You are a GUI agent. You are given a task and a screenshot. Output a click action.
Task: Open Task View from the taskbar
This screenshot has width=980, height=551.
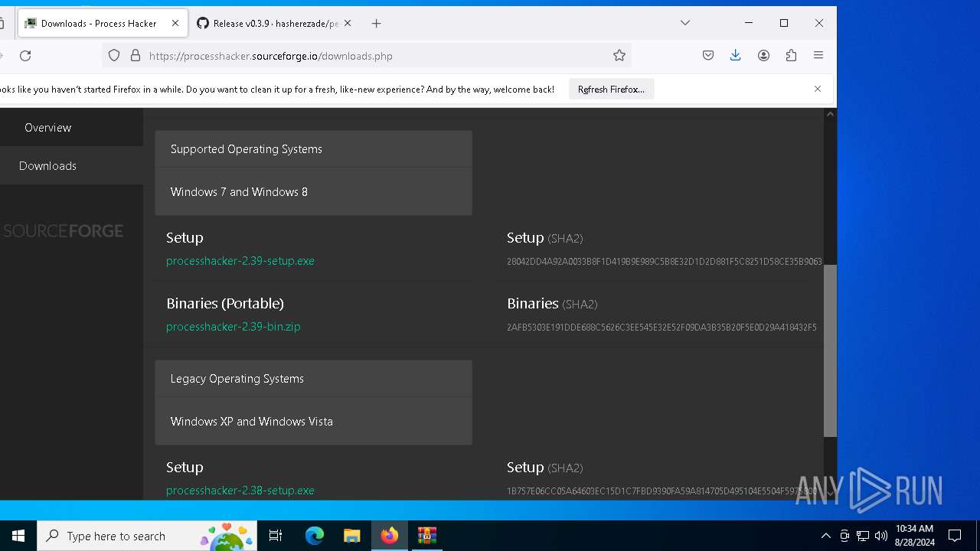click(x=276, y=536)
